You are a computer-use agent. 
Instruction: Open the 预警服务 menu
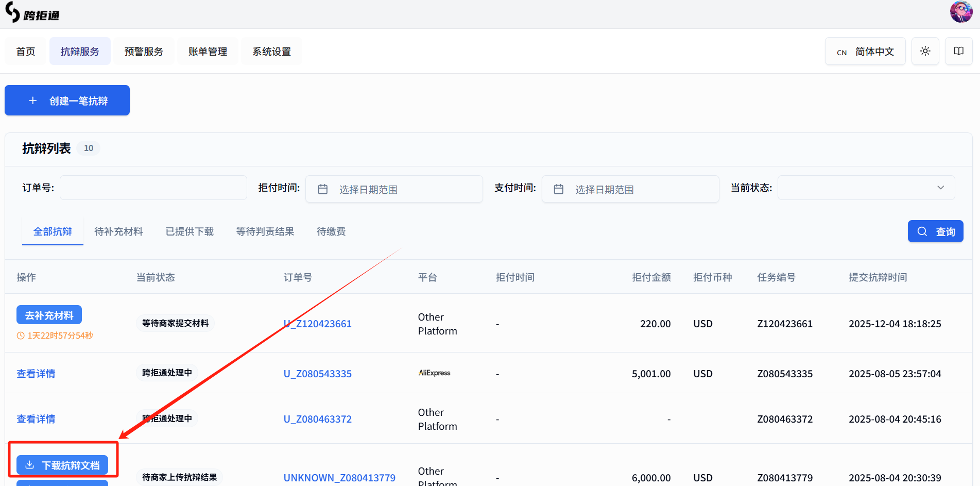coord(144,52)
